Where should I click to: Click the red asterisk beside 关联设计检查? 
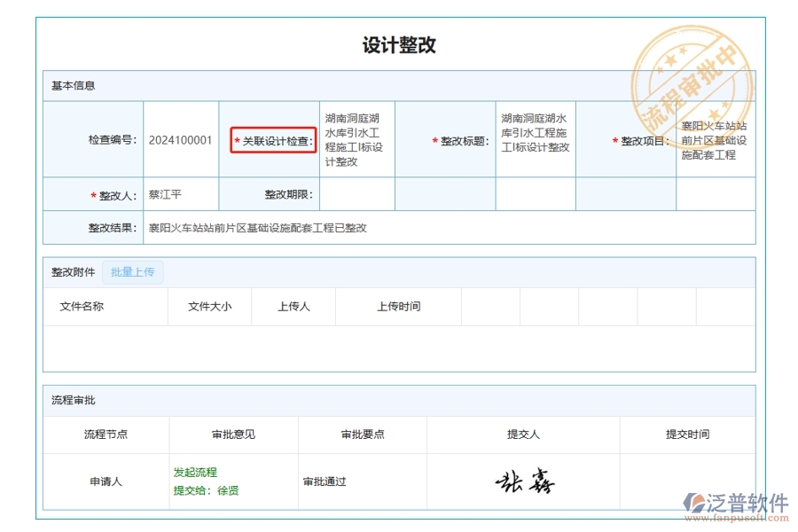pos(236,140)
